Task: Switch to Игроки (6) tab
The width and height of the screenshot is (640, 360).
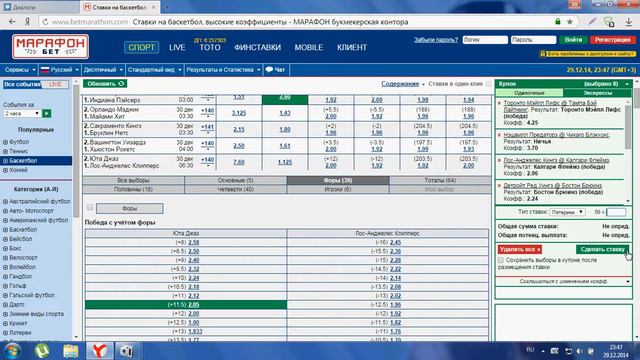Action: tap(338, 189)
